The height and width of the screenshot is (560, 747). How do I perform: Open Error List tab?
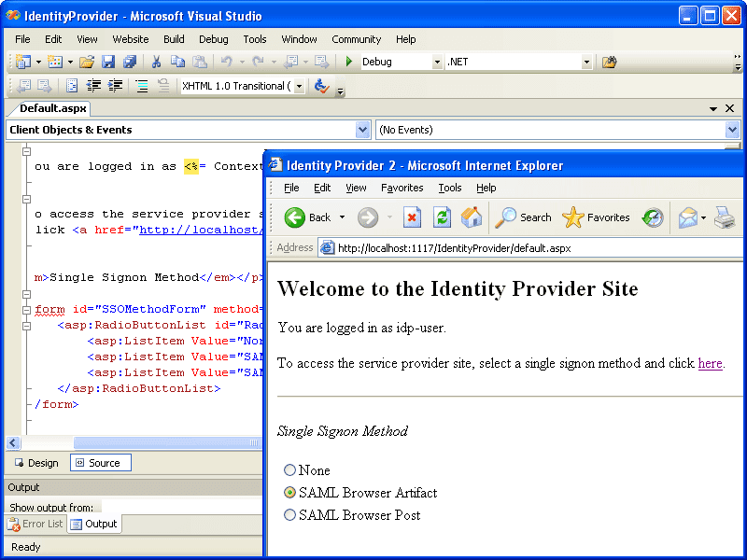[x=35, y=524]
